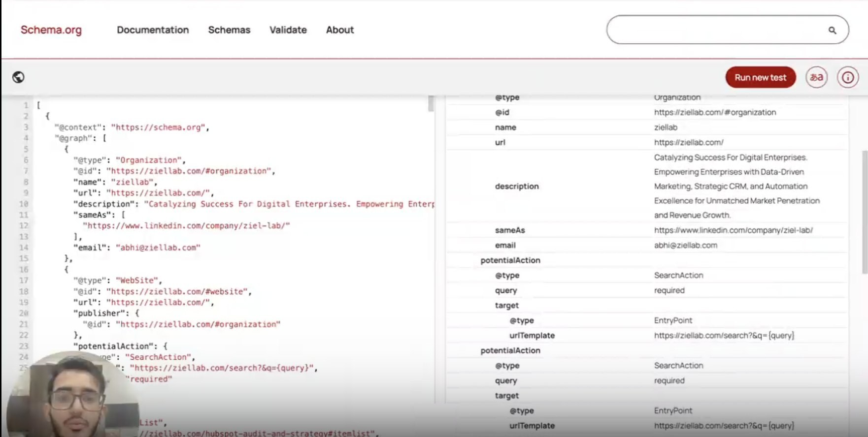This screenshot has width=868, height=437.
Task: Click the results panel scrollbar
Action: tap(865, 212)
